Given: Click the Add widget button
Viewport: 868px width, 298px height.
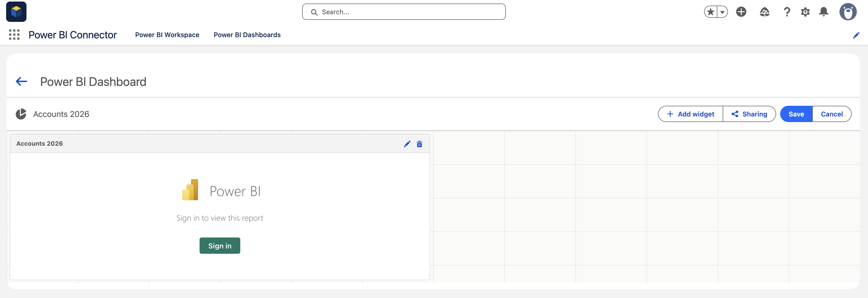Looking at the screenshot, I should (x=690, y=114).
